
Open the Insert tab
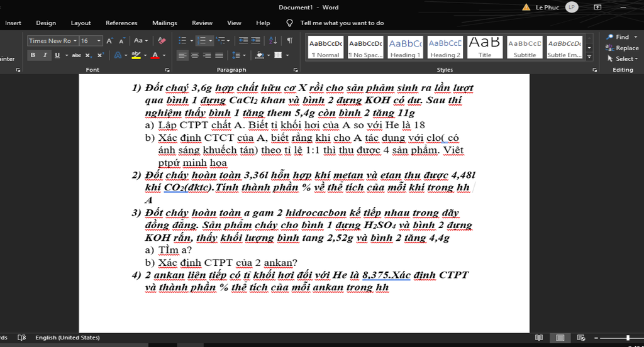coord(13,23)
